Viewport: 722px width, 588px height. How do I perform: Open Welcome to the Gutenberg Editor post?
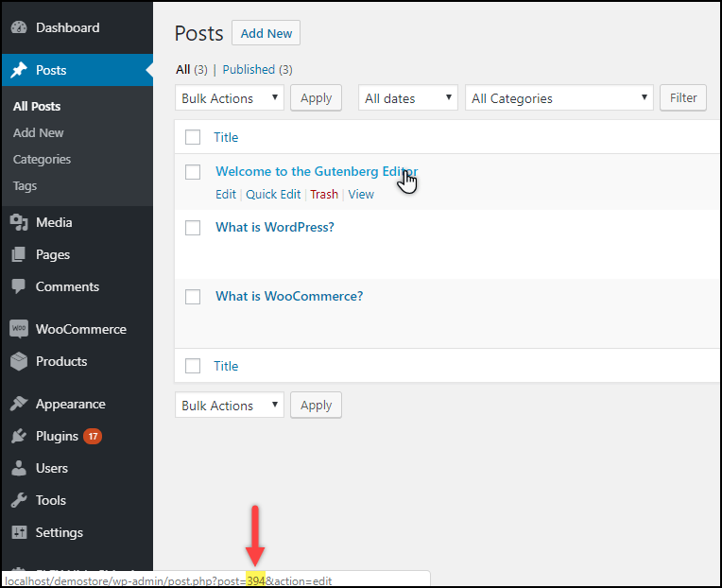click(317, 171)
